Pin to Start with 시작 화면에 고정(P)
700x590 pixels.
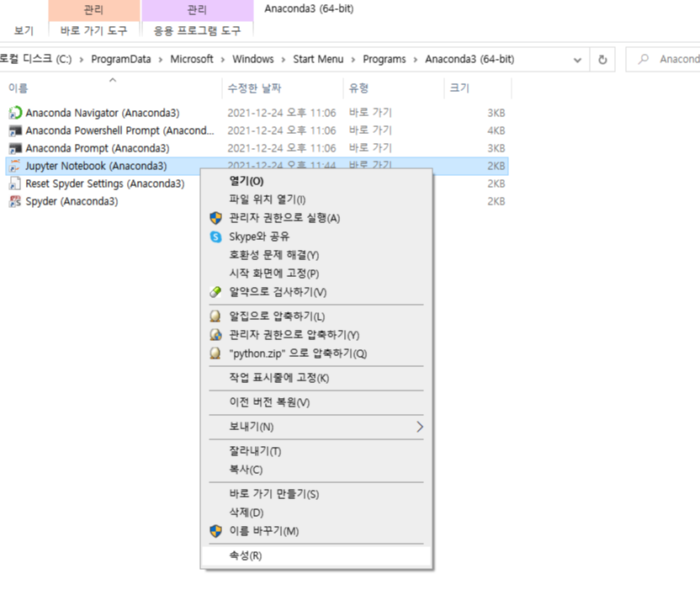(x=316, y=274)
